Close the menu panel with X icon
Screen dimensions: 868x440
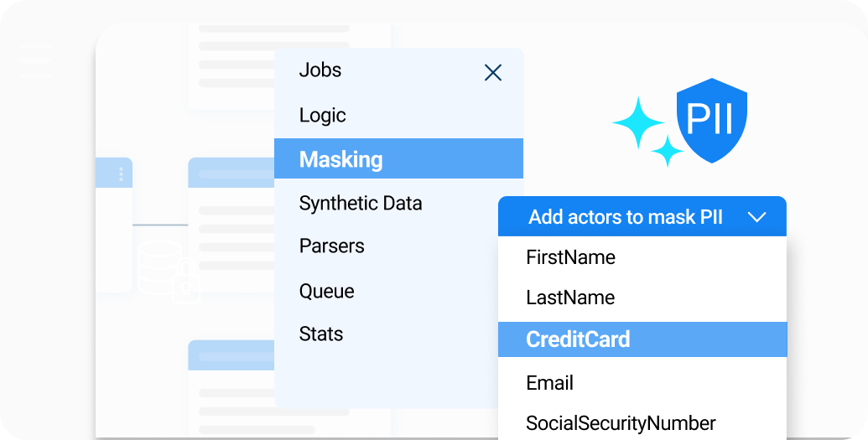click(x=492, y=73)
